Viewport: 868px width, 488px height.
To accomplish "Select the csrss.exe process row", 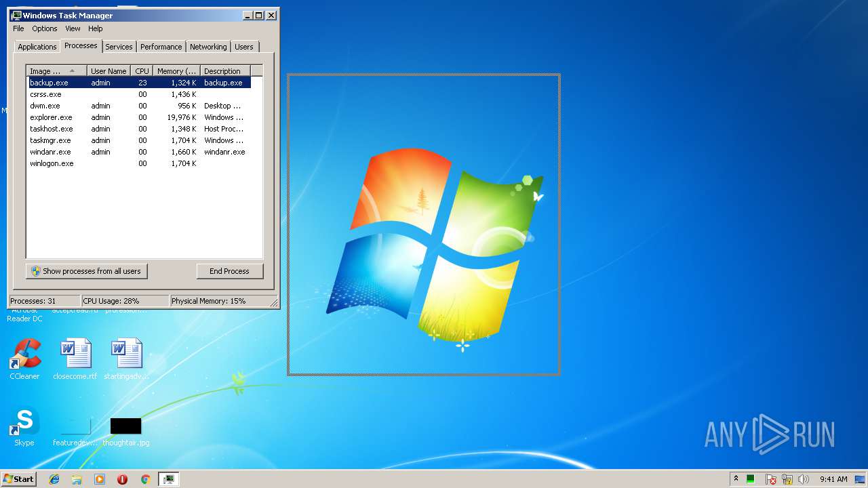I will tap(140, 94).
